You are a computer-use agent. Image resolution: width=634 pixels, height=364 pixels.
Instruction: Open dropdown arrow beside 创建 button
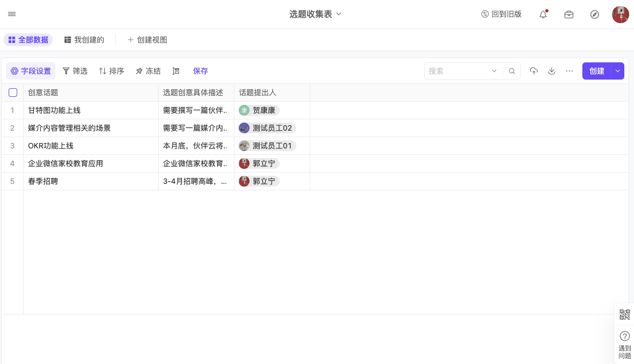pos(618,71)
